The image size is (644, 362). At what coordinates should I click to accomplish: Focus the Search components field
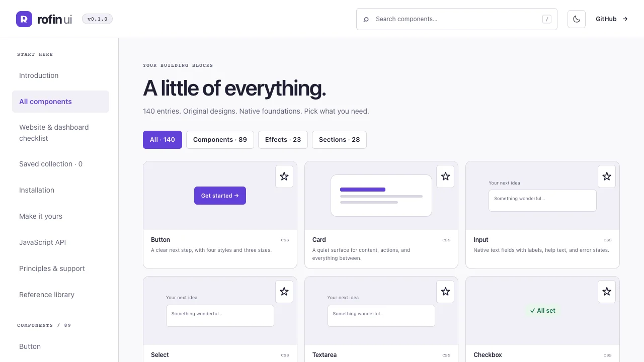point(457,19)
